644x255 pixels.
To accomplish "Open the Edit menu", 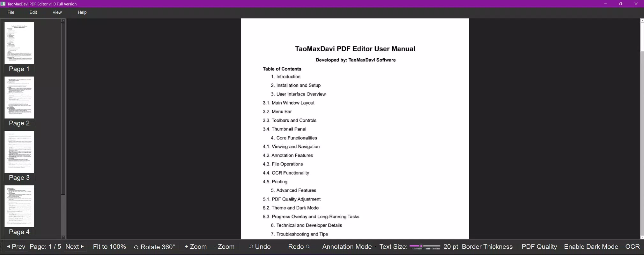I will tap(33, 12).
